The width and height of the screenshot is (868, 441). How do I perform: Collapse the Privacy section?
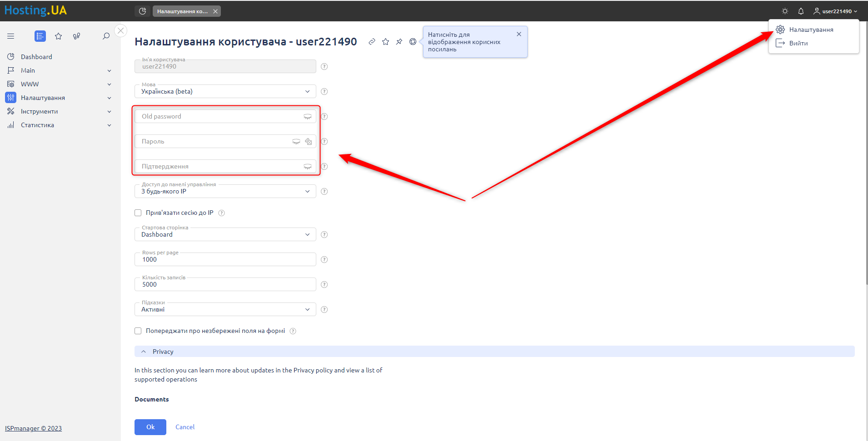click(x=144, y=352)
